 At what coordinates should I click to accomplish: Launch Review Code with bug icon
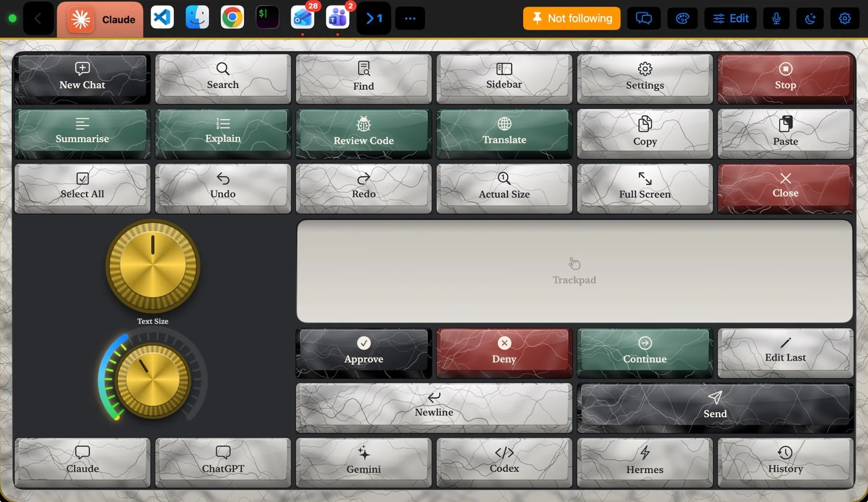364,133
